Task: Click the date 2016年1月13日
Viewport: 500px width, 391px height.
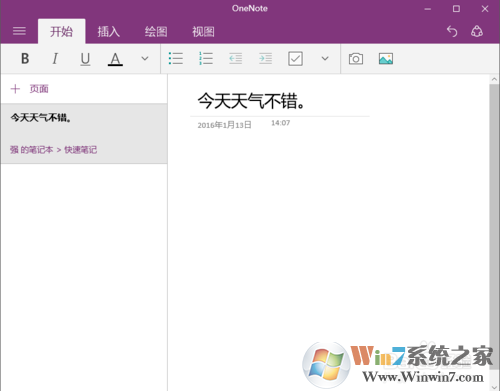Action: (x=224, y=125)
